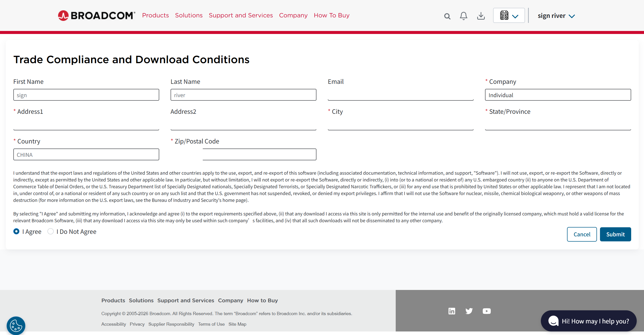
Task: Submit the trade compliance form
Action: (x=615, y=234)
